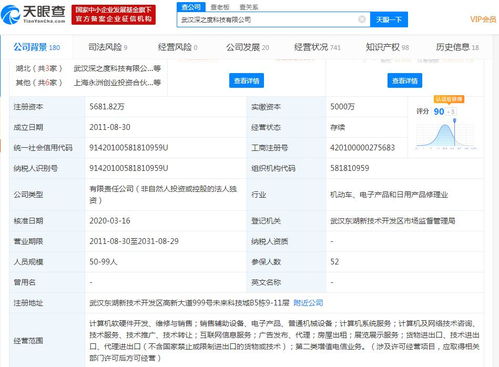Switch to the 查老板 search tab

220,7
